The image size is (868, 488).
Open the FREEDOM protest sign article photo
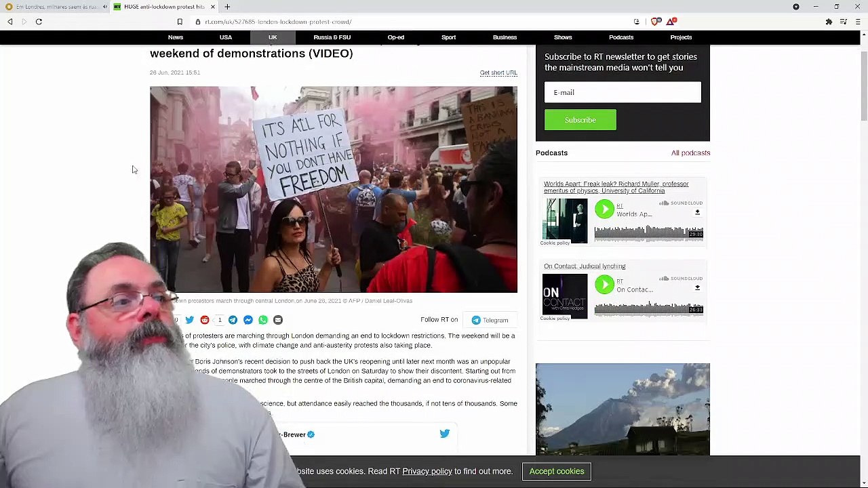[334, 189]
